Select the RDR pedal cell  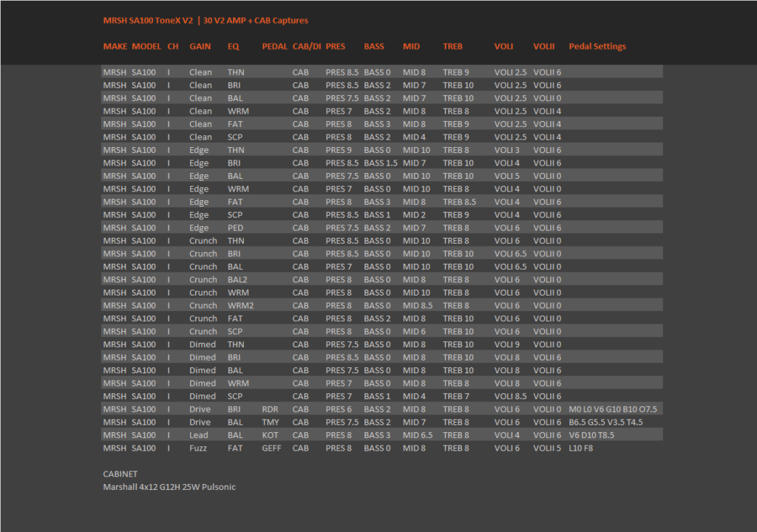click(x=270, y=410)
